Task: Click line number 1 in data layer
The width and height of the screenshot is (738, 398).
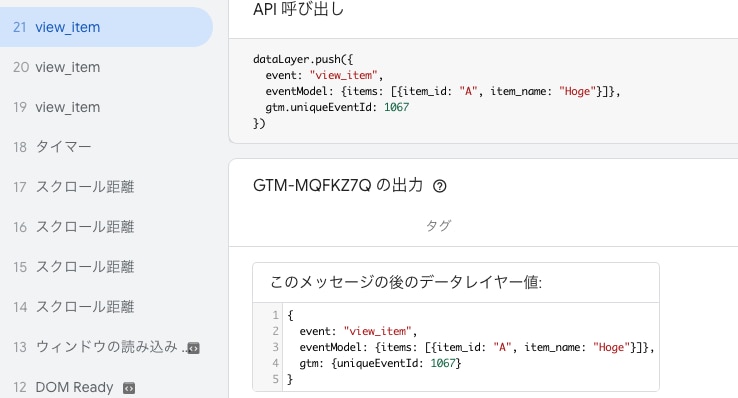Action: [275, 315]
